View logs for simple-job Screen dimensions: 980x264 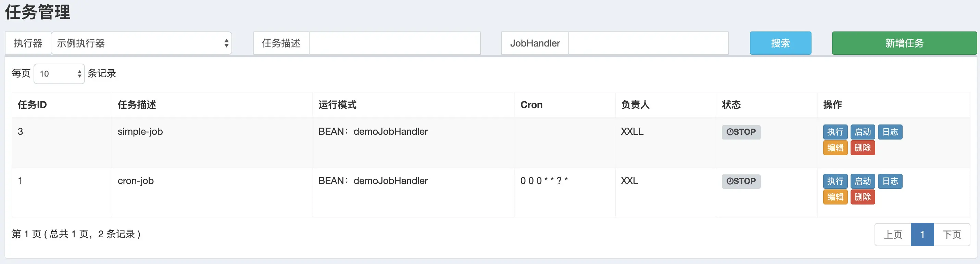tap(890, 132)
